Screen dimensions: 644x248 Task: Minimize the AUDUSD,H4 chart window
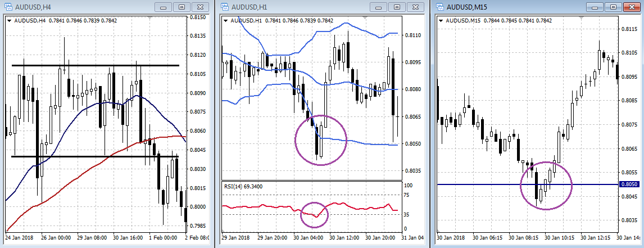(164, 7)
